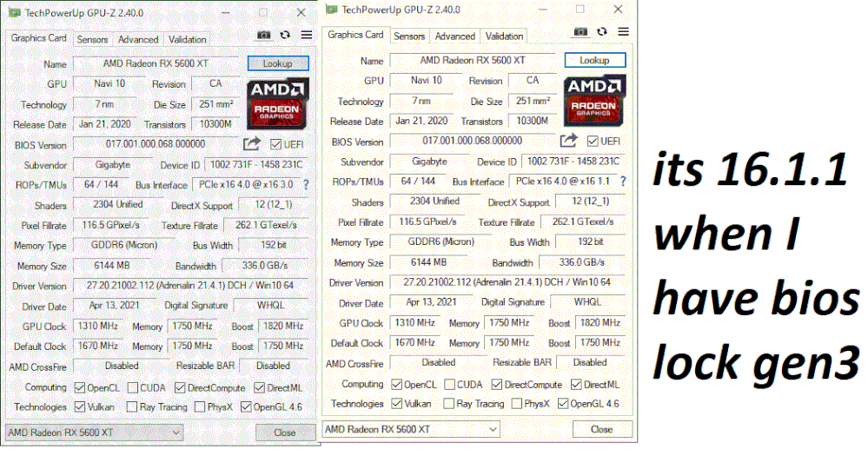The width and height of the screenshot is (868, 456).
Task: Toggle OpenCL checkbox in left window
Action: click(x=80, y=388)
